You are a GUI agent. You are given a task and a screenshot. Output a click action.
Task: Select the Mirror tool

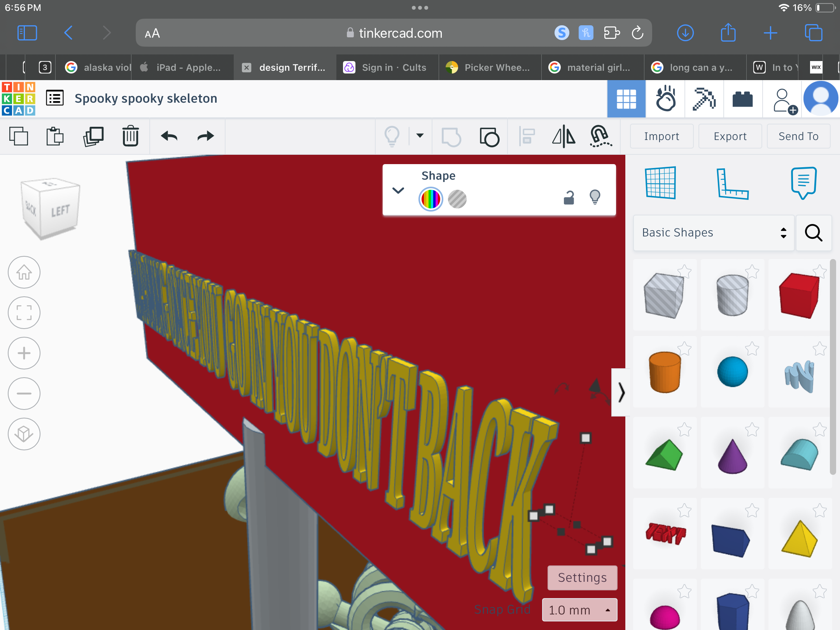coord(564,136)
